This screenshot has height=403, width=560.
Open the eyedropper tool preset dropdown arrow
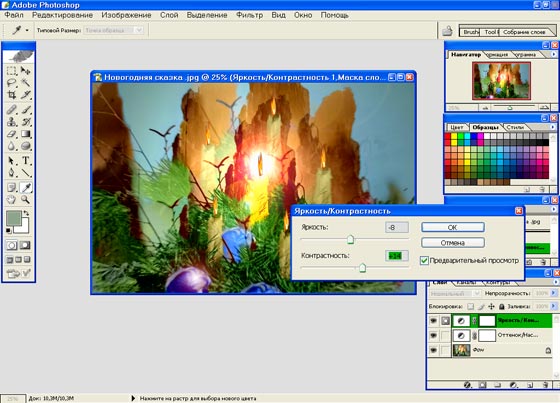point(27,30)
